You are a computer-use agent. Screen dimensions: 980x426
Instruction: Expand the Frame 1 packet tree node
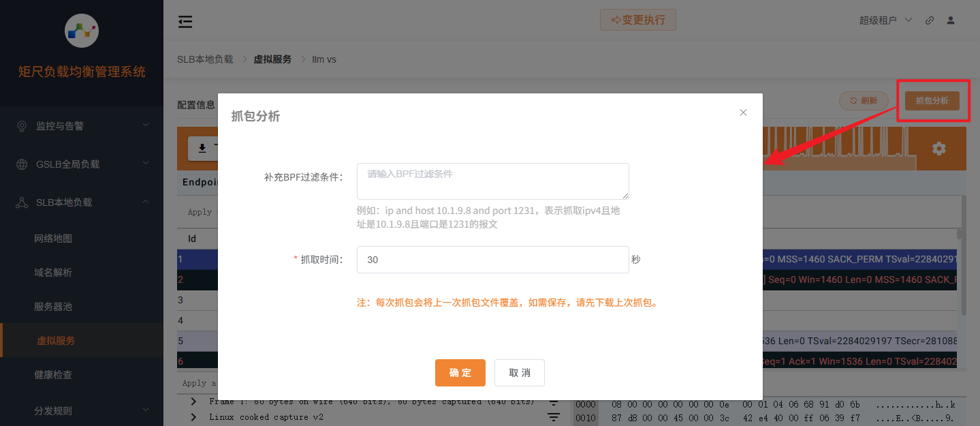point(193,401)
